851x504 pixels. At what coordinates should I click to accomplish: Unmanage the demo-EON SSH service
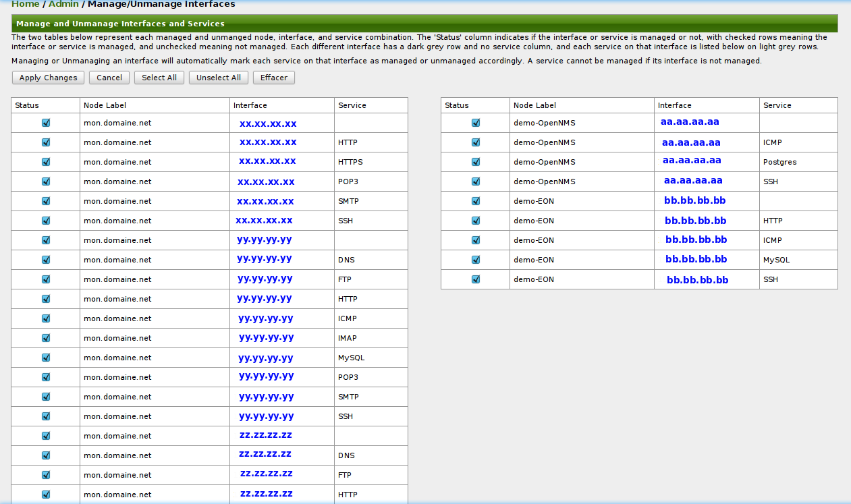point(476,279)
